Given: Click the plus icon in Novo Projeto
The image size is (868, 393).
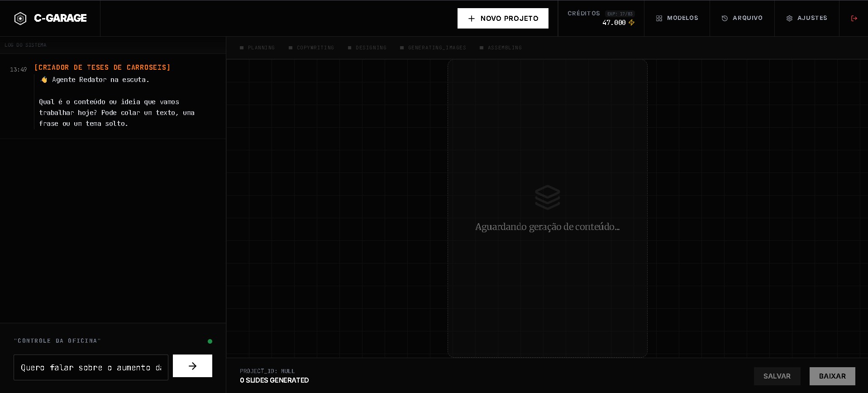Looking at the screenshot, I should [472, 19].
